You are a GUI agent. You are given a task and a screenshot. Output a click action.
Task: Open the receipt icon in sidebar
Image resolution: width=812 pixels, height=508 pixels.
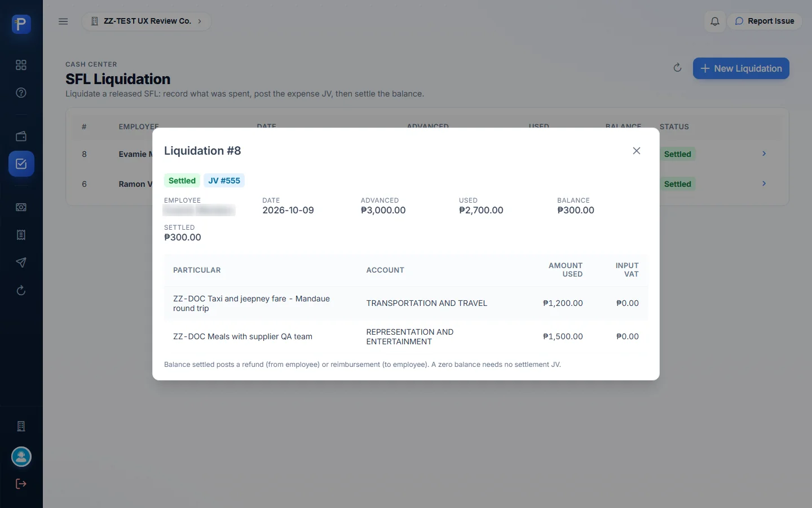coord(21,235)
